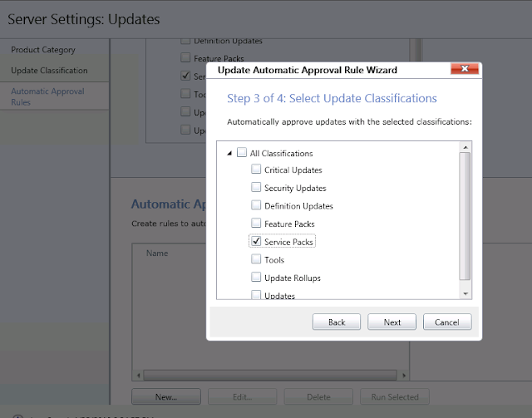Viewport: 532px width, 418px height.
Task: Check the All Classifications checkbox
Action: (x=242, y=153)
